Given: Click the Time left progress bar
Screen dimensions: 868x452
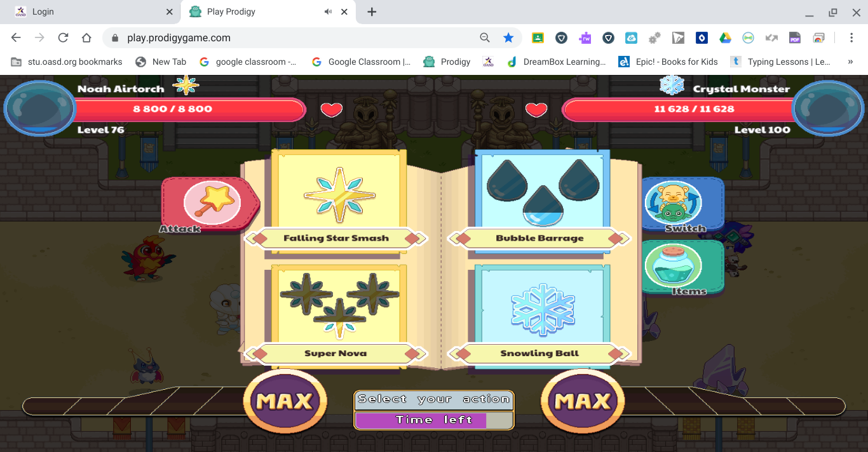Looking at the screenshot, I should 433,420.
